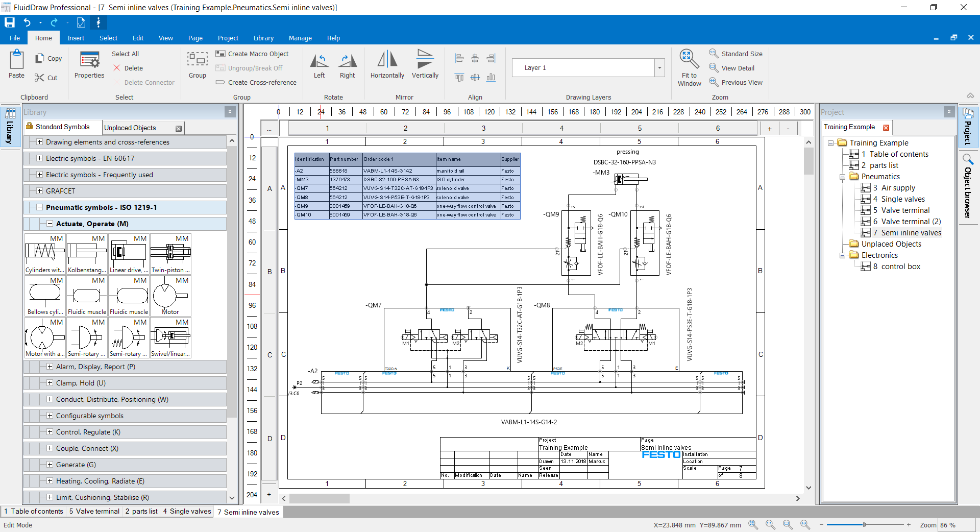Screen dimensions: 980x532
Task: Click the Redo arrow icon
Action: pos(54,22)
